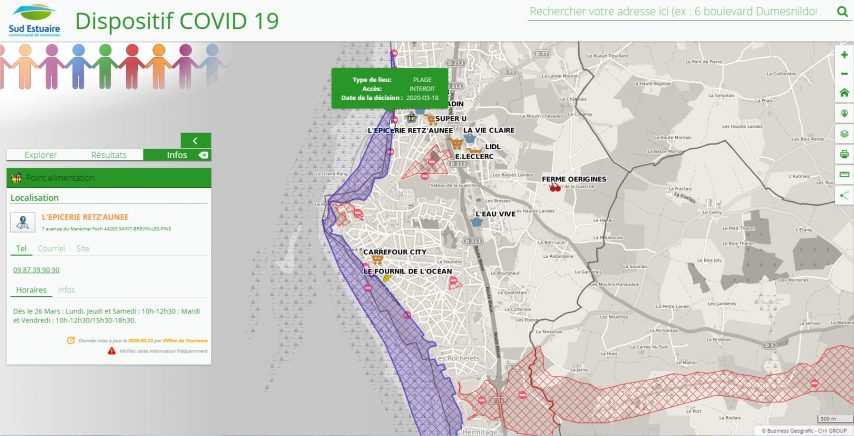
Task: Click the shop address text line
Action: (x=106, y=229)
